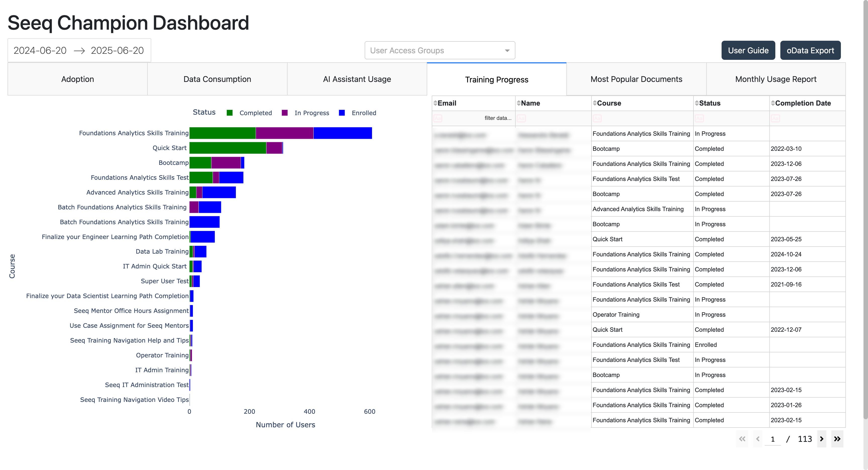Image resolution: width=868 pixels, height=470 pixels.
Task: Open the AI Assistant Usage tab
Action: (x=357, y=79)
